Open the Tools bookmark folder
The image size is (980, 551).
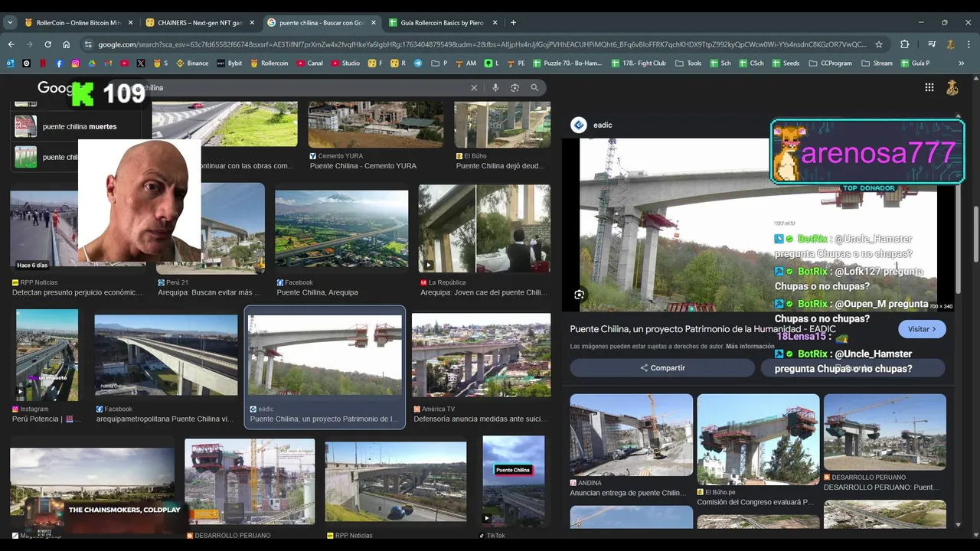[688, 64]
